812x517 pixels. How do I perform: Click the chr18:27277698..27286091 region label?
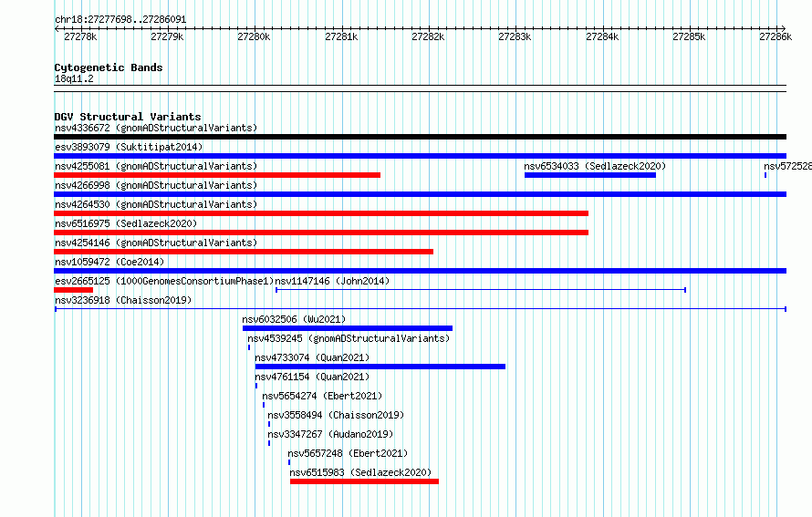(x=120, y=19)
